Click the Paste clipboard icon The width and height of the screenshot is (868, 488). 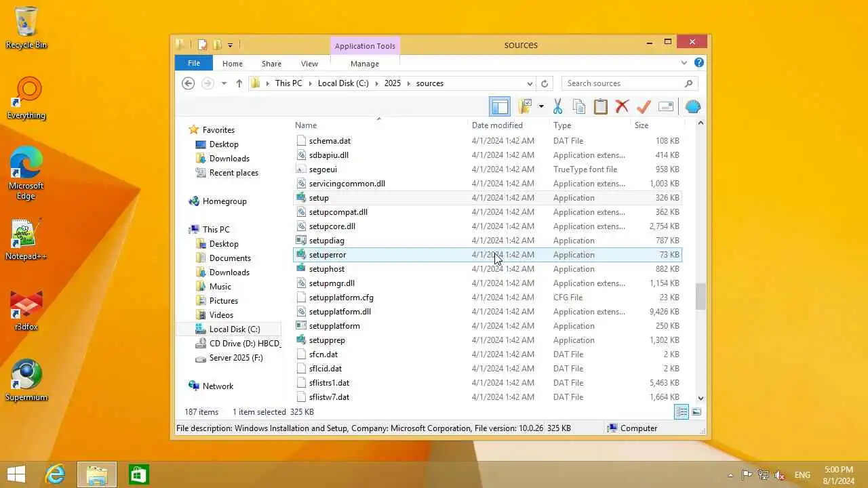(x=601, y=106)
